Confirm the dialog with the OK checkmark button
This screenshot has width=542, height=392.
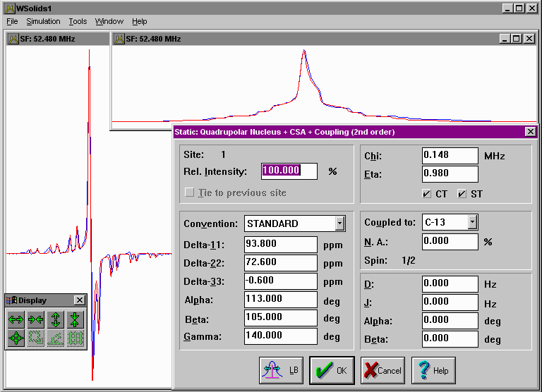click(x=332, y=370)
